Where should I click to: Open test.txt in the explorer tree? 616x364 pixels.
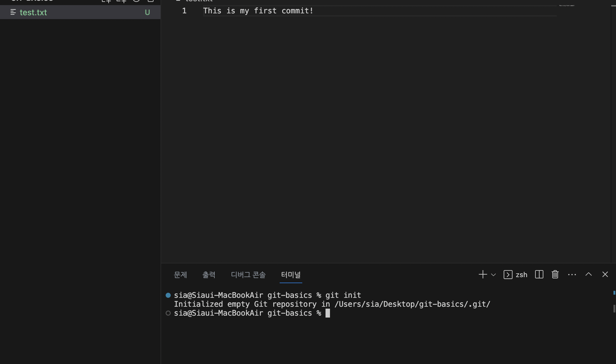click(33, 12)
